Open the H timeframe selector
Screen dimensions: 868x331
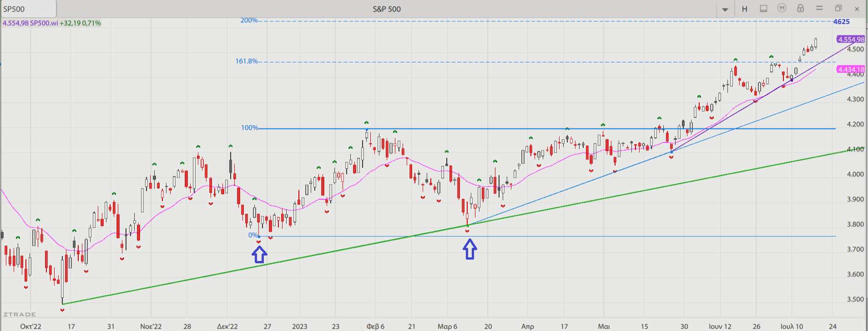(x=745, y=9)
